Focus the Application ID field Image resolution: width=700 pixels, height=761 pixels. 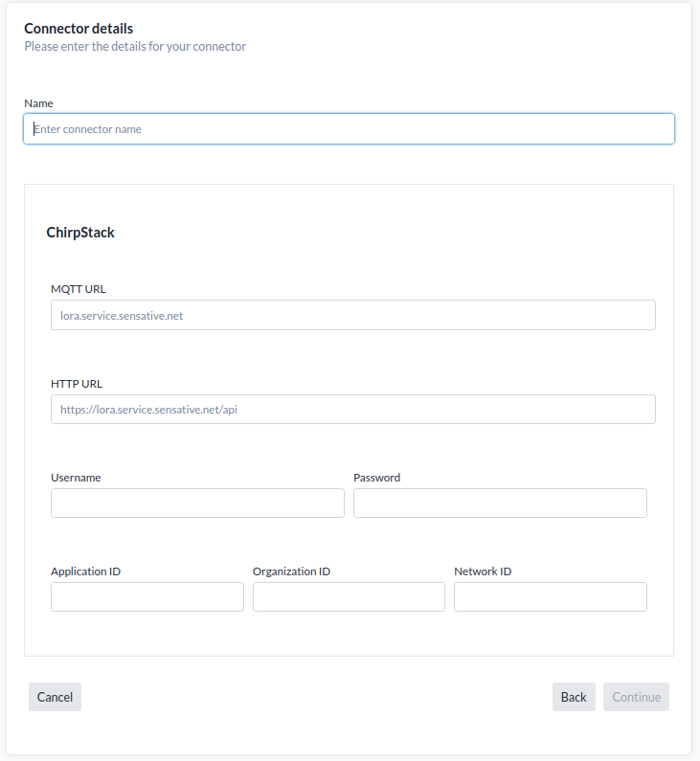147,597
